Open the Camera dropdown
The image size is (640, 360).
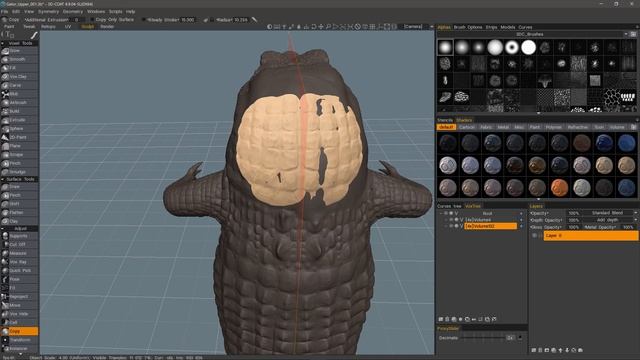coord(431,27)
